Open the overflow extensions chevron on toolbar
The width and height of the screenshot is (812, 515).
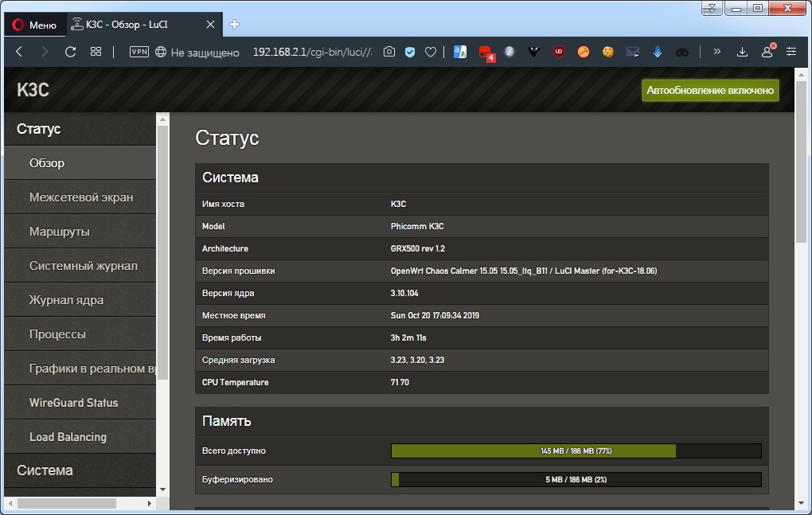tap(716, 51)
